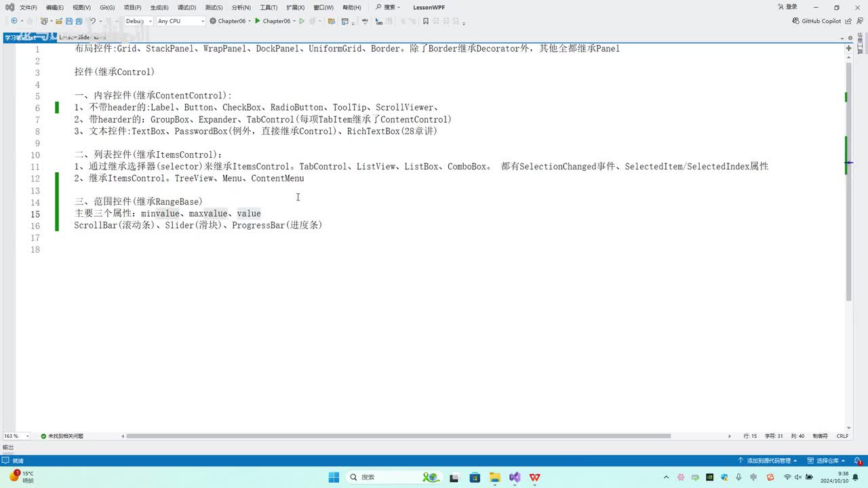Open the 输出 output panel tab
The width and height of the screenshot is (868, 488).
[8, 447]
